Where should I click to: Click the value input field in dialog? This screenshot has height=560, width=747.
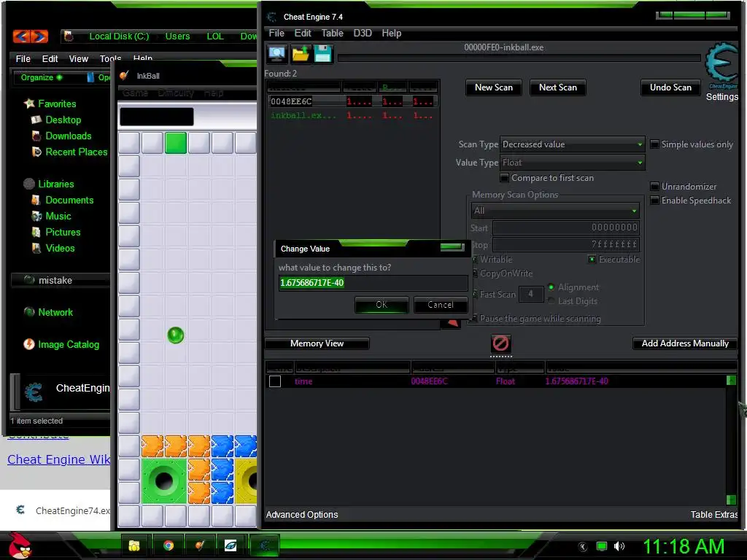373,283
